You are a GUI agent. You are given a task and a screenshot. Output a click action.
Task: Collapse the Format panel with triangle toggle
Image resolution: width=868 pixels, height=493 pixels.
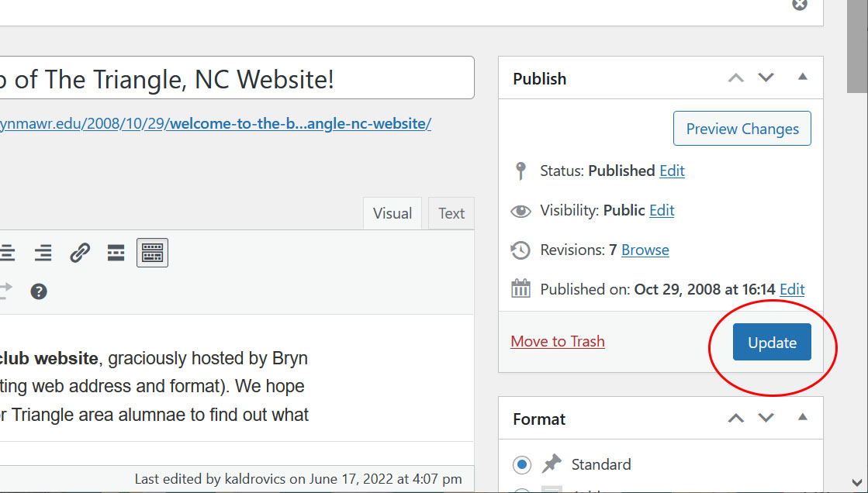click(803, 418)
